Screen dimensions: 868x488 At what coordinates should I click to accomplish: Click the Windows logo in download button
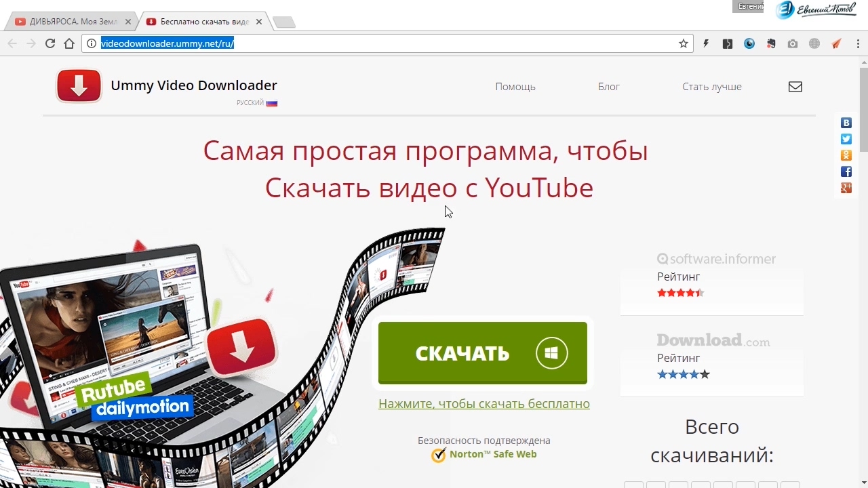pos(551,353)
